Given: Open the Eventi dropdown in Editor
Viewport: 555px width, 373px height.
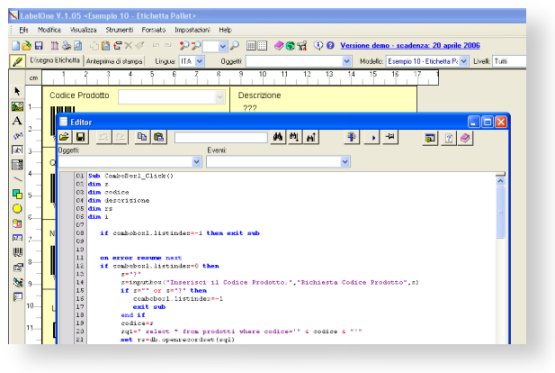Looking at the screenshot, I should (345, 162).
